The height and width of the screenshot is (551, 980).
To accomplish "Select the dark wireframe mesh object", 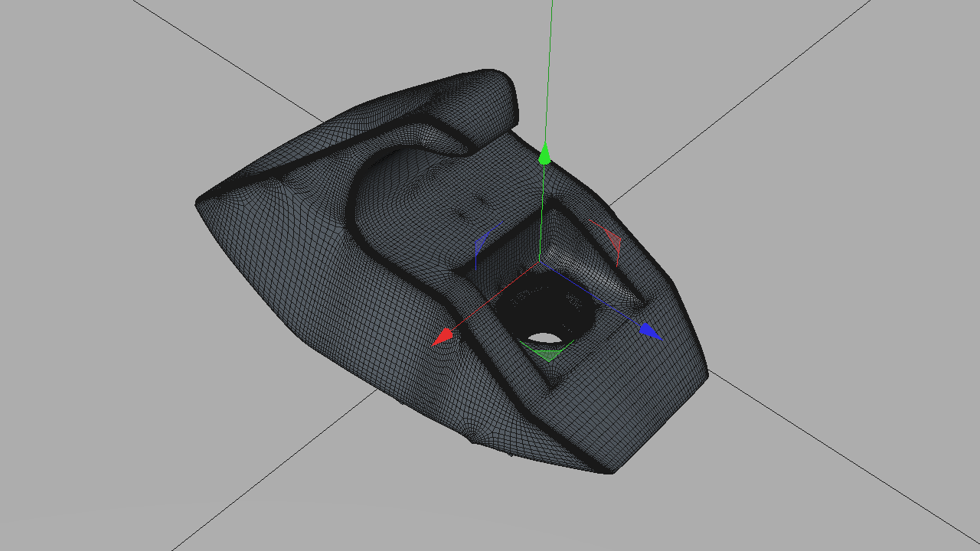I will pos(452,272).
